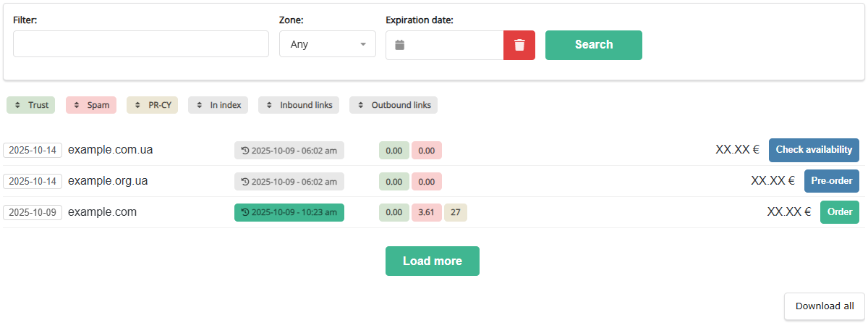Screen dimensions: 868x323
Task: Click the example.org.ua timestamp history badge
Action: pyautogui.click(x=289, y=181)
